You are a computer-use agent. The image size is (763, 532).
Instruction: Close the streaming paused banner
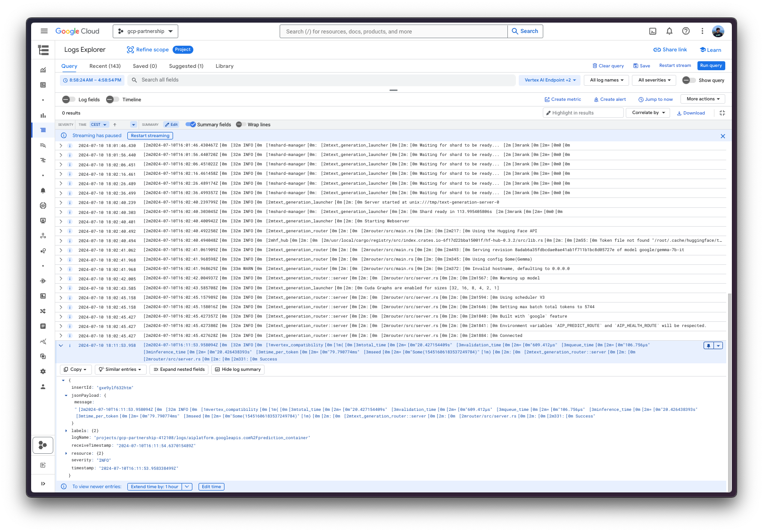tap(722, 136)
